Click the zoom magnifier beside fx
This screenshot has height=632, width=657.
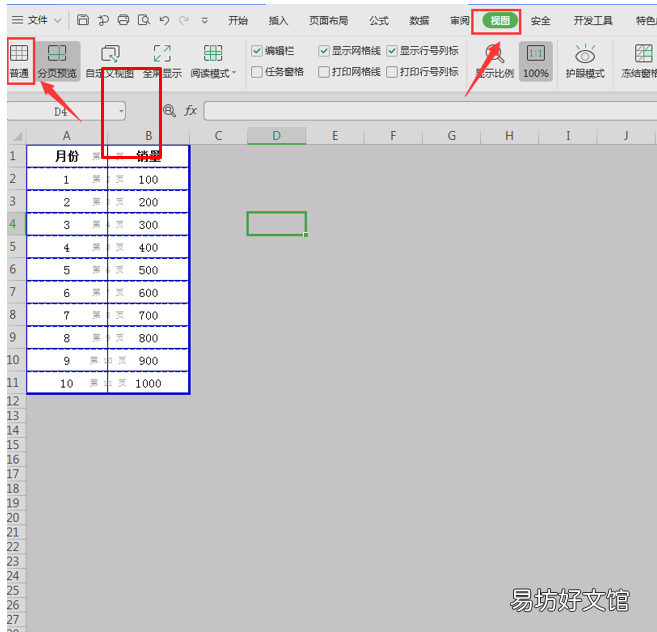pyautogui.click(x=169, y=111)
